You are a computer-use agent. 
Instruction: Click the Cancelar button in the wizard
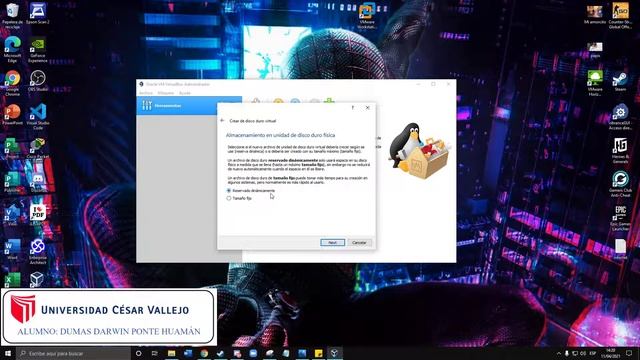359,242
